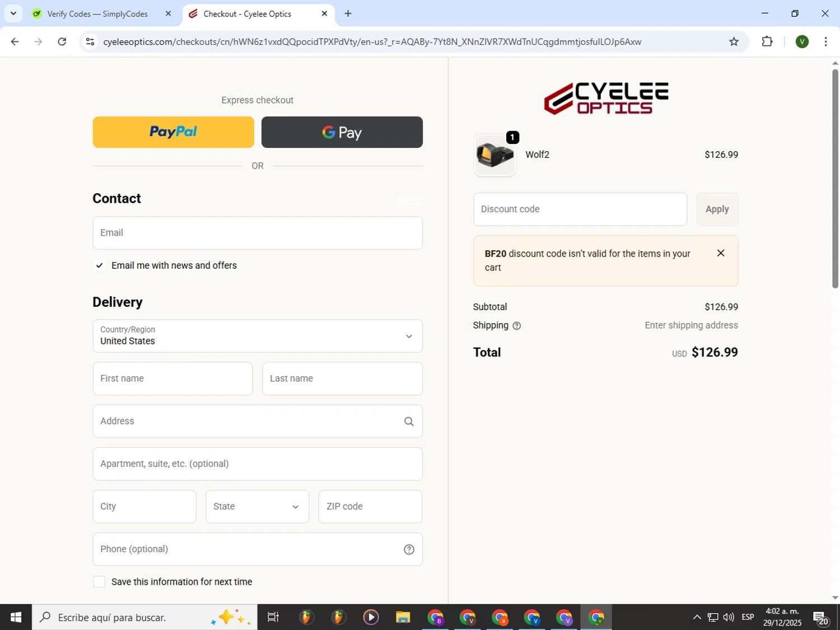Click the address search magnifier icon

click(x=409, y=422)
